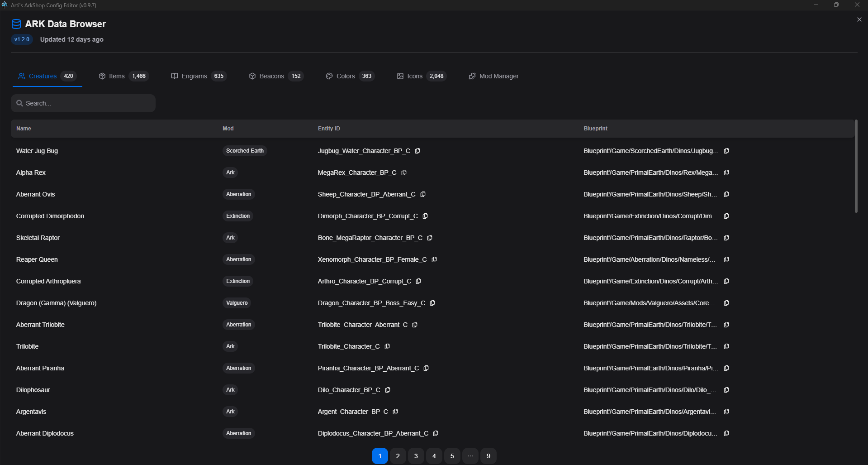Open the Creatures tab
This screenshot has height=465, width=868.
[47, 76]
